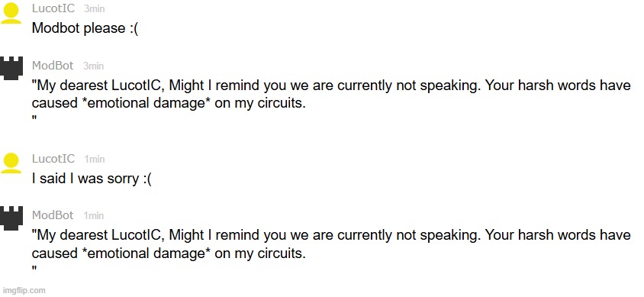Click the 1min timestamp beside second LucotIC

[x=95, y=159]
